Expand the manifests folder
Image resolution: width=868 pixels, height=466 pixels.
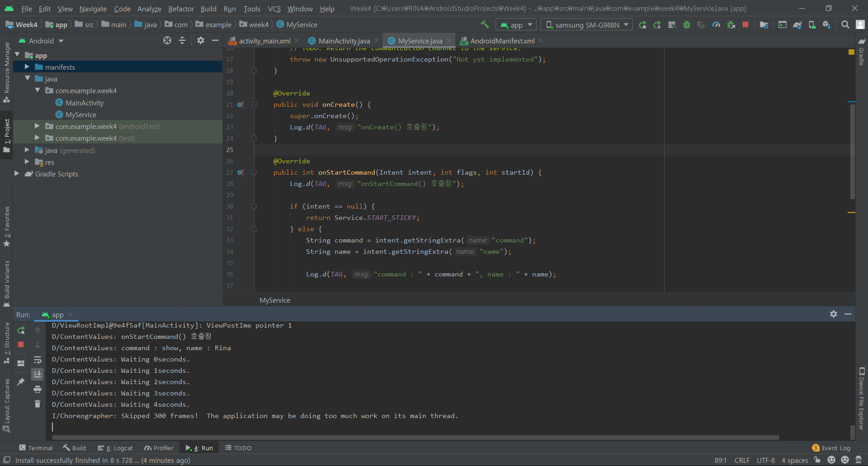coord(27,67)
